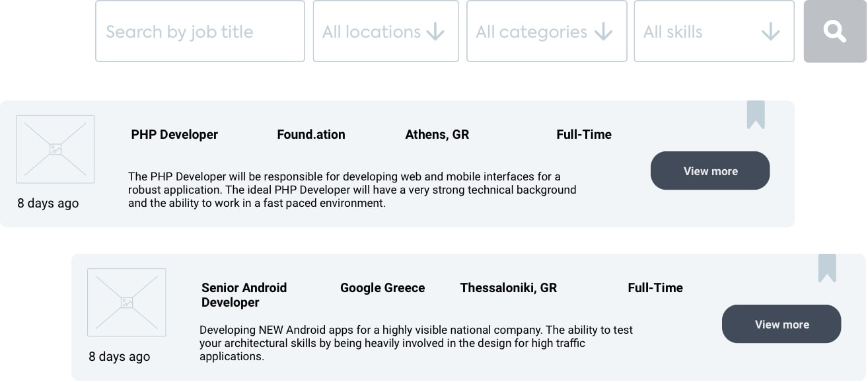Click the Found.ation company name
Screen dimensions: 868x382
[x=311, y=134]
